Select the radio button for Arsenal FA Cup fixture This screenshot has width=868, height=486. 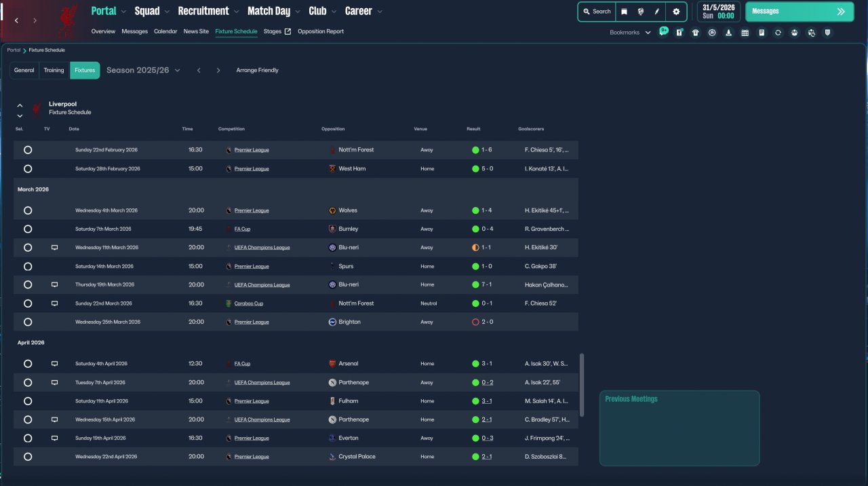point(28,364)
